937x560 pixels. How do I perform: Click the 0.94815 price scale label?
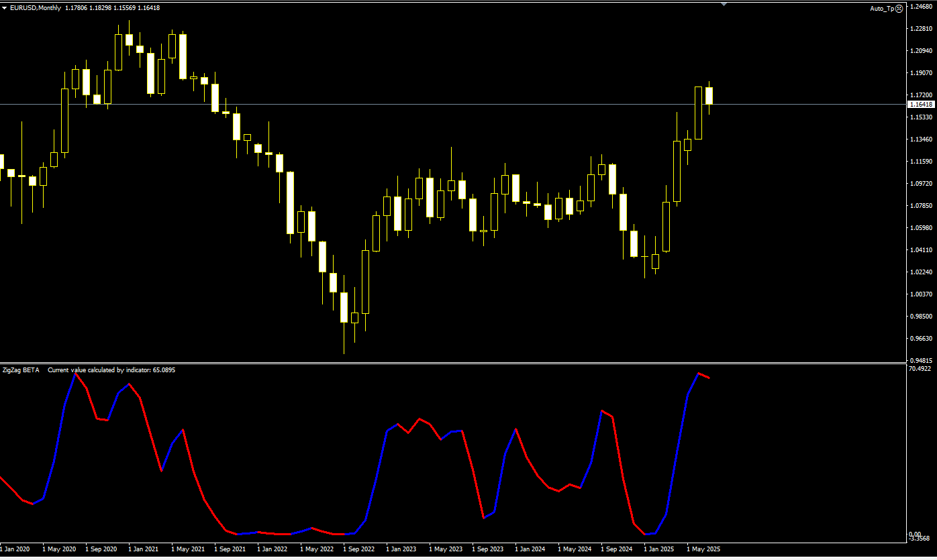922,359
